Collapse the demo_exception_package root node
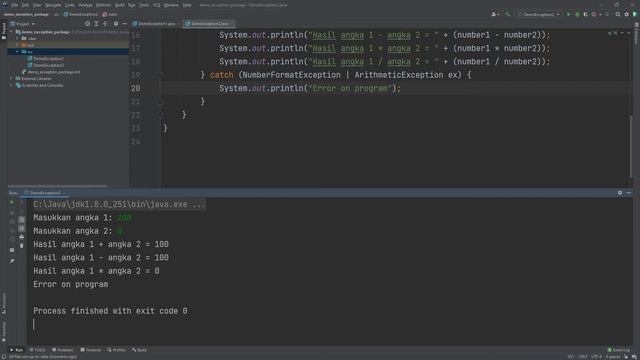This screenshot has height=360, width=640. point(11,32)
